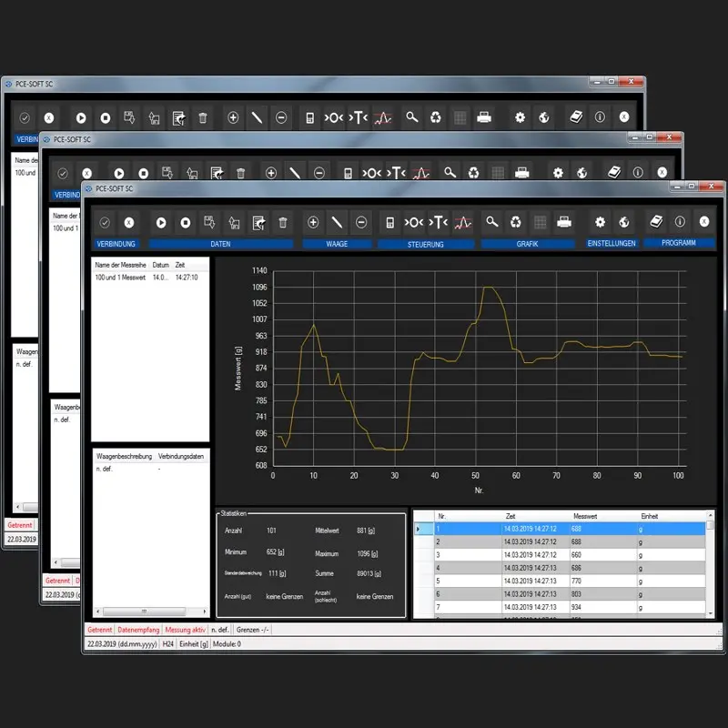Click the recycle arrows icon in the front window's GRAFIK group
Image resolution: width=728 pixels, height=728 pixels.
pyautogui.click(x=516, y=221)
